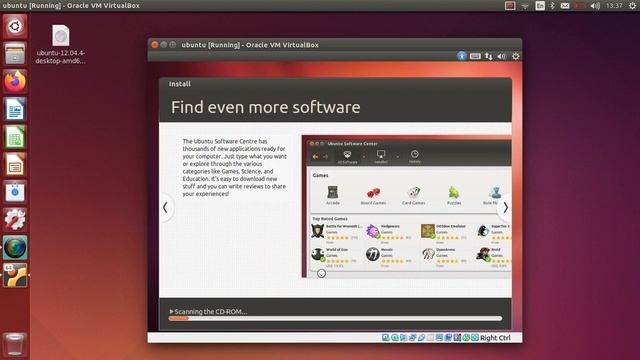Viewport: 640px width, 360px height.
Task: Click the green globe launcher icon
Action: (15, 247)
